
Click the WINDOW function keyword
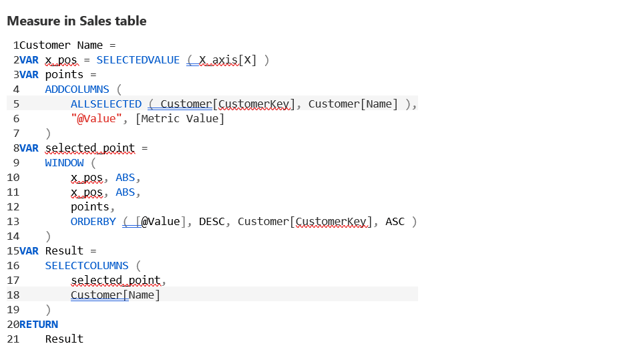click(65, 163)
